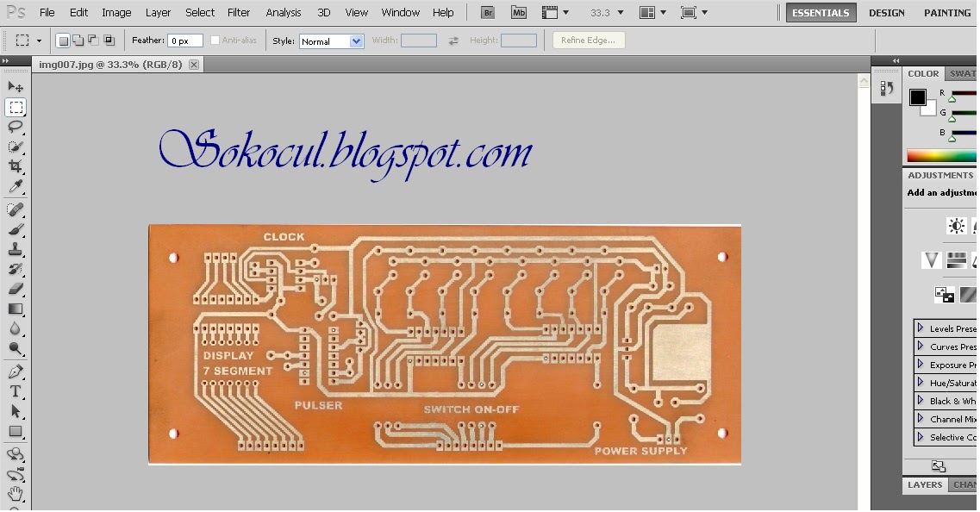Select the Quick Selection tool

(16, 147)
